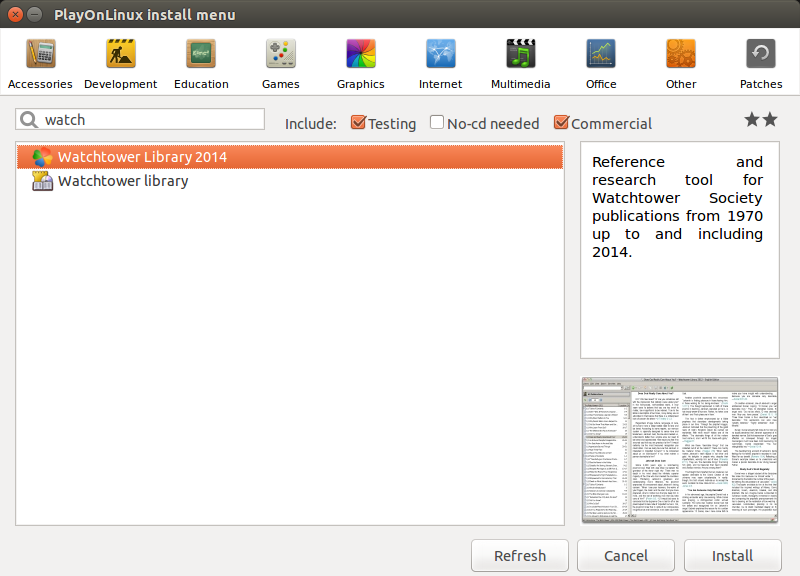The image size is (800, 576).
Task: Select the Internet category icon
Action: coord(441,54)
